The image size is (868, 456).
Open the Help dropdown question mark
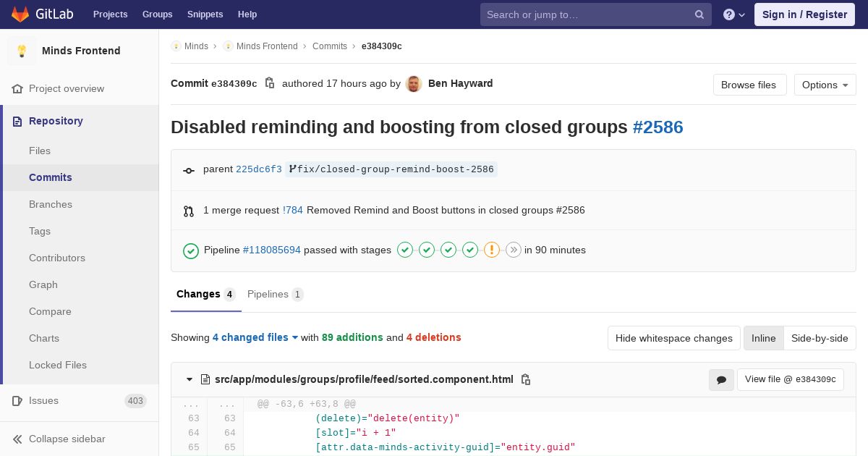pyautogui.click(x=733, y=14)
